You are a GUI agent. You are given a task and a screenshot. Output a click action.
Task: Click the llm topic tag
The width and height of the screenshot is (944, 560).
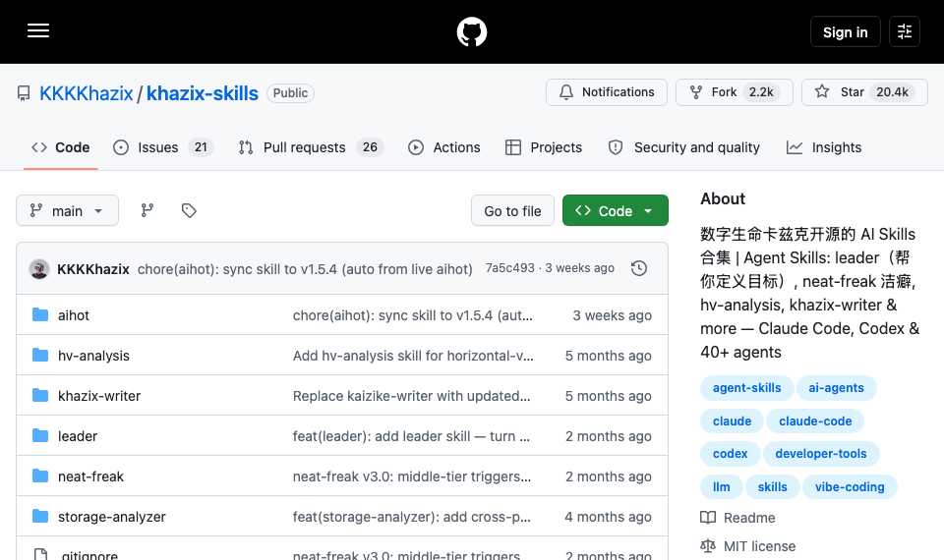tap(721, 486)
